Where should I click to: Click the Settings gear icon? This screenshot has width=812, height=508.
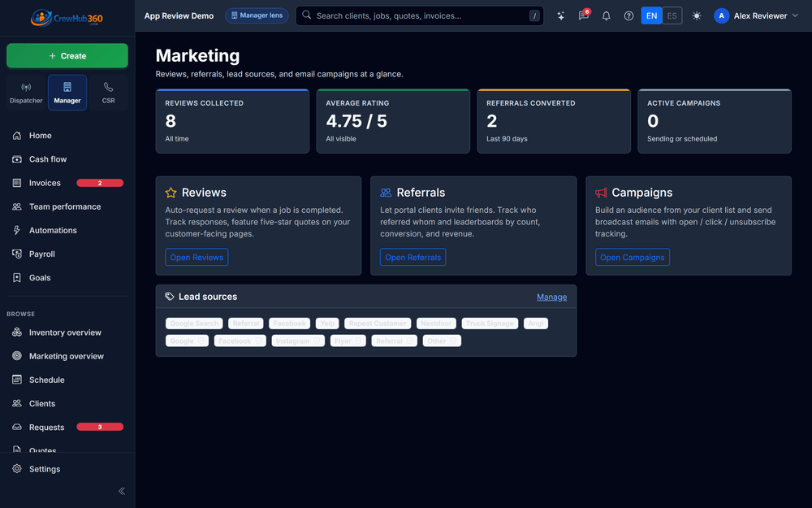(17, 469)
